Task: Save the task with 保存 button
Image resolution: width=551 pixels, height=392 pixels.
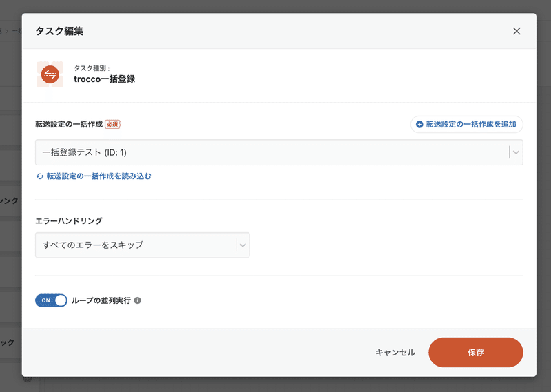Action: click(475, 352)
